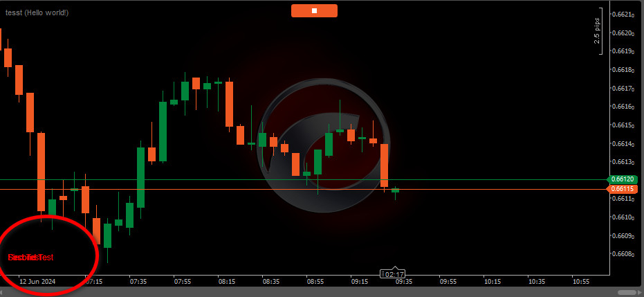The image size is (644, 297).
Task: Click the 09:35 time axis label
Action: click(404, 281)
